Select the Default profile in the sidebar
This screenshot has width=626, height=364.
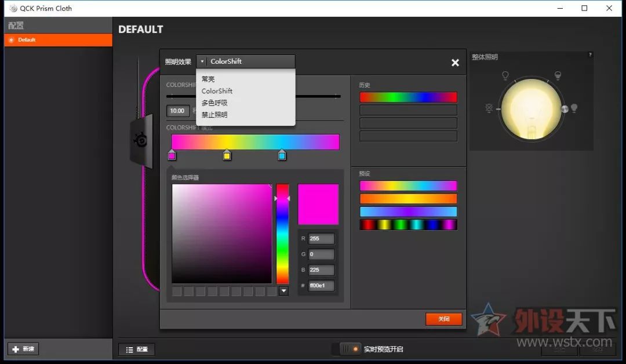(59, 40)
